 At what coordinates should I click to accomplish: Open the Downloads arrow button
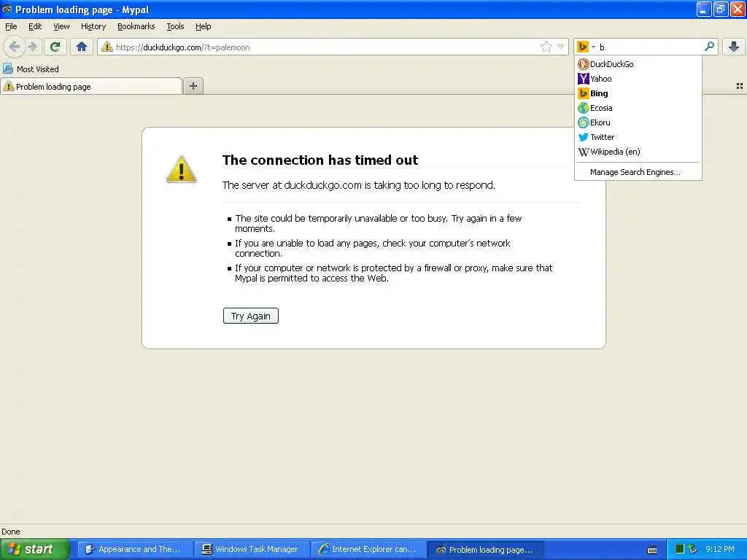click(x=734, y=47)
